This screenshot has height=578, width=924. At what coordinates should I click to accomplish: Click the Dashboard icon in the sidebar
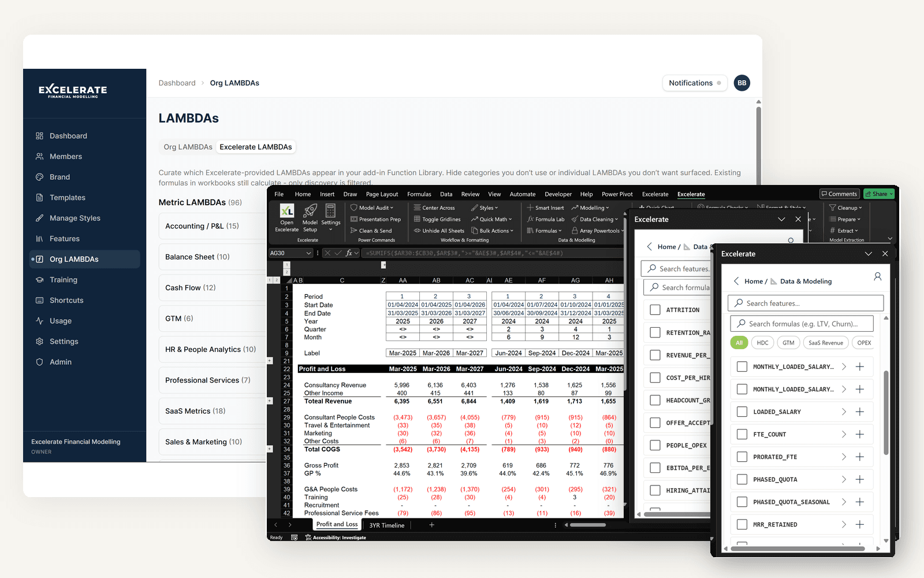pyautogui.click(x=39, y=136)
